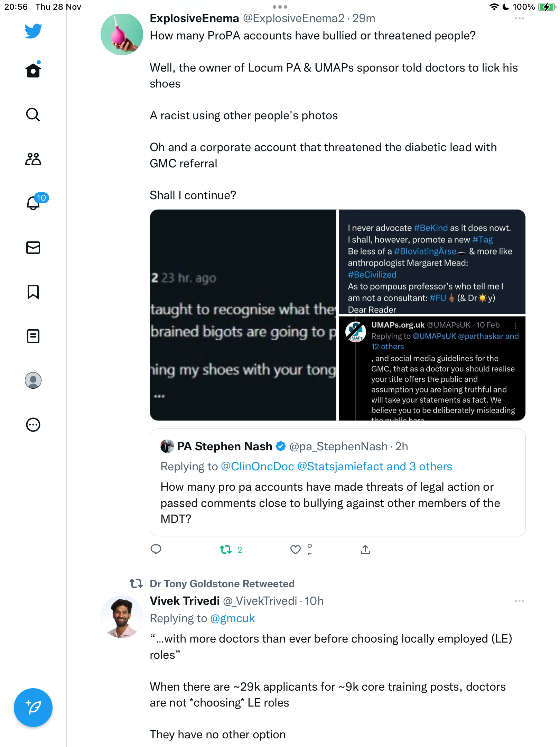The width and height of the screenshot is (560, 747).
Task: Open the Twitter bird home logo
Action: 33,31
